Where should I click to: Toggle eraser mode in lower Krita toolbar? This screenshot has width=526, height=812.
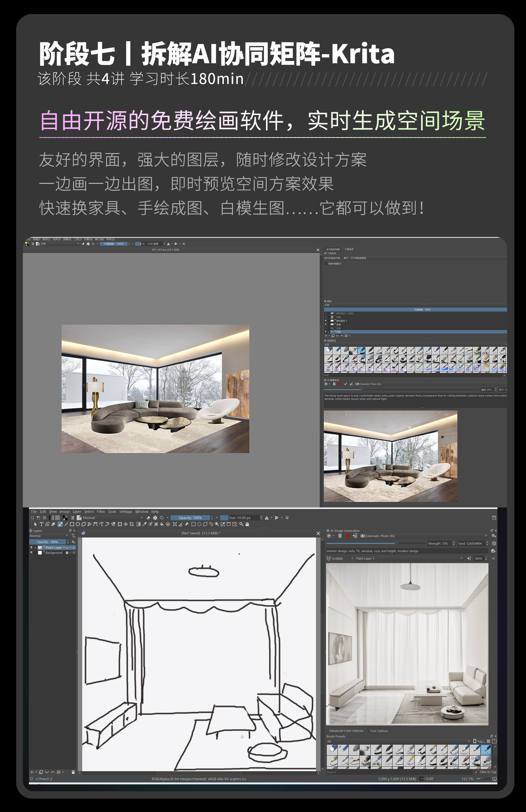[x=148, y=518]
